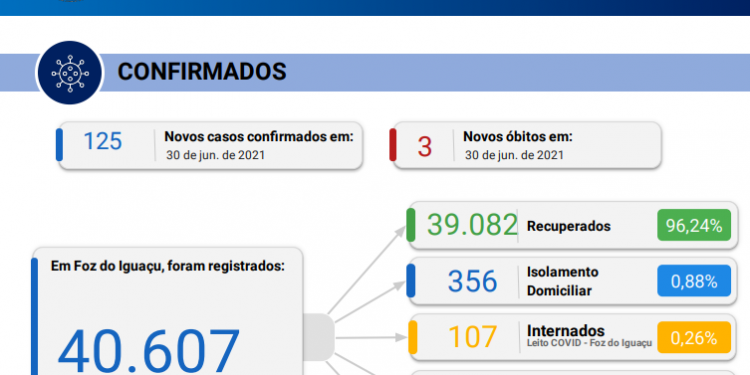The width and height of the screenshot is (750, 375).
Task: Click the red 3 deaths number
Action: 425,147
